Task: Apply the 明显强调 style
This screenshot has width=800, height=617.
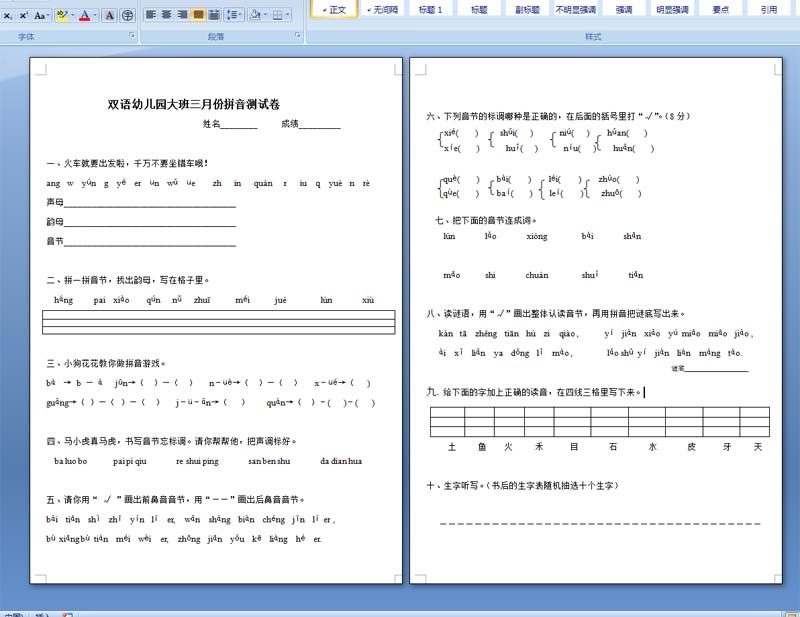Action: 672,9
